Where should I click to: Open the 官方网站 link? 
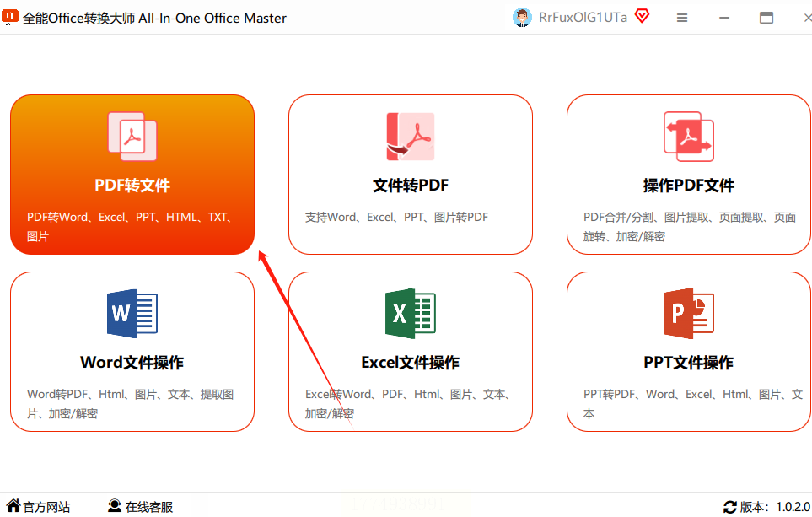[46, 507]
